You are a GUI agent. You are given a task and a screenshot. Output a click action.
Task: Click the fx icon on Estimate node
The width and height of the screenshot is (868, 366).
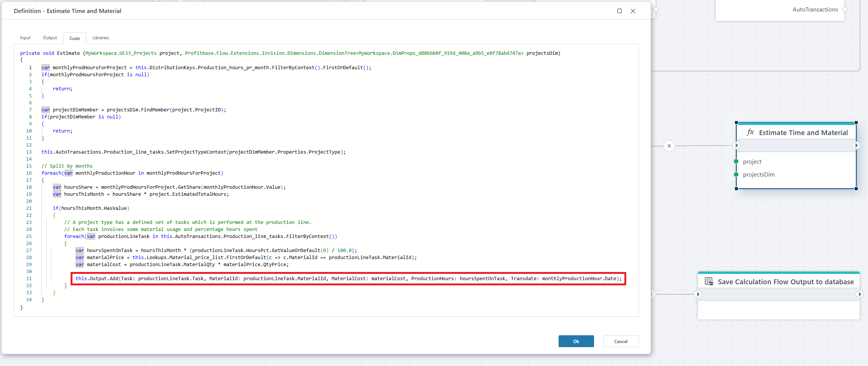pos(750,132)
